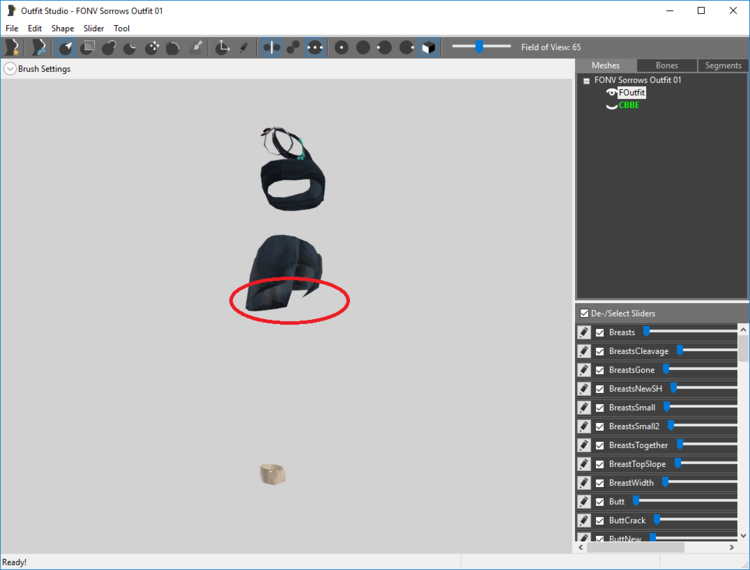The image size is (750, 570).
Task: Uncheck the BreastsNewSH checkbox
Action: (600, 389)
